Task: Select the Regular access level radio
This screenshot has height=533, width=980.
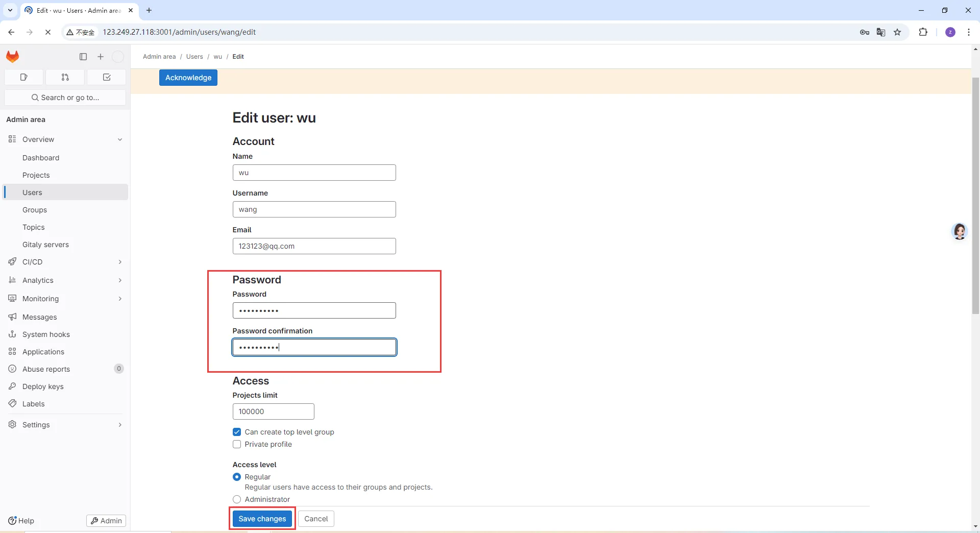Action: pos(237,477)
